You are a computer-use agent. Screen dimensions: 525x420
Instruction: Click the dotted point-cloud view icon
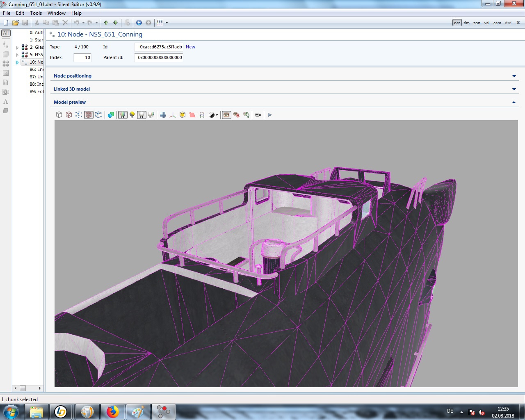79,115
